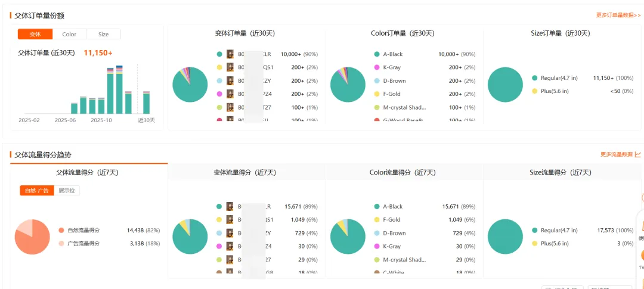Click the A-Black legend dot in Color订单量
Viewport: 644px width, 289px height.
click(x=377, y=54)
